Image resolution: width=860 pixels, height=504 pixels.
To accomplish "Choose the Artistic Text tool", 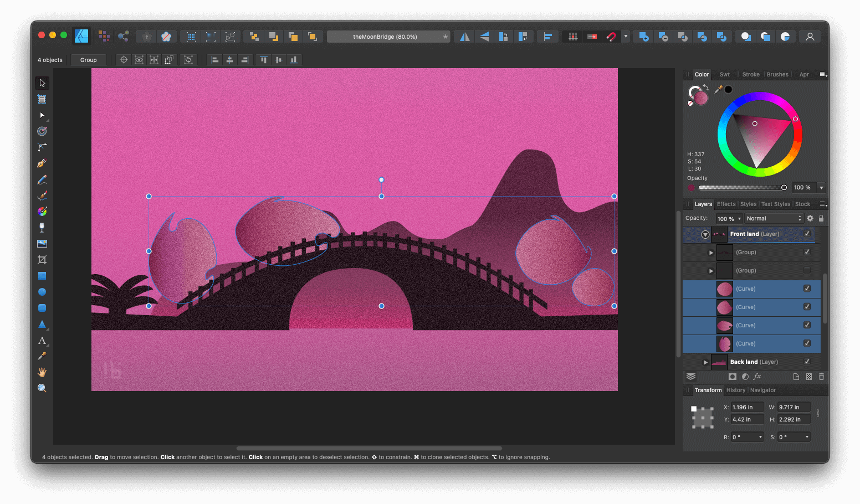I will [x=42, y=341].
